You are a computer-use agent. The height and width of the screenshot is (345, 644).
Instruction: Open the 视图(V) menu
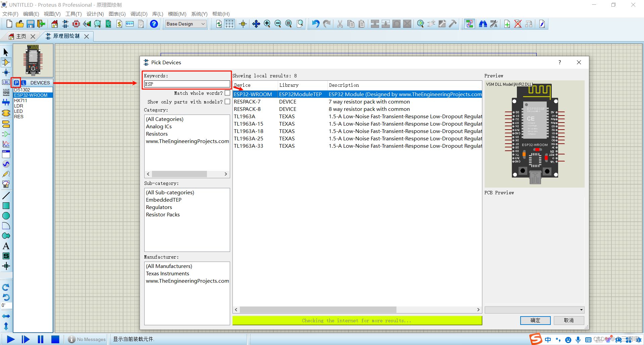[52, 14]
